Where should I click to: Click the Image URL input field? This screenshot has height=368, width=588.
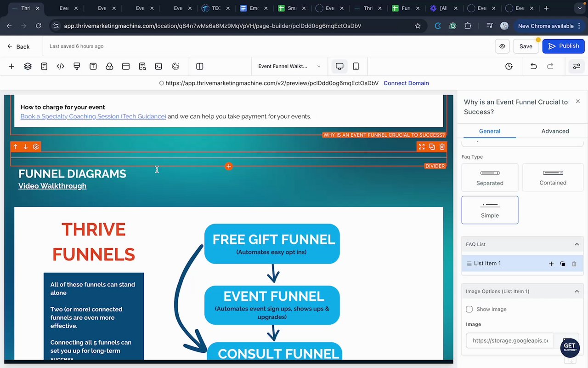pos(510,341)
